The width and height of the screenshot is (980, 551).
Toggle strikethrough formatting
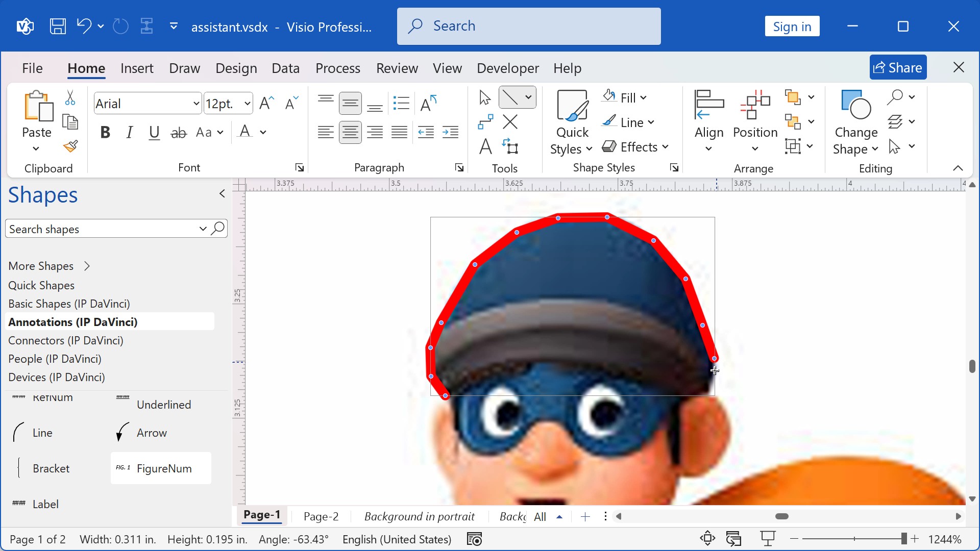178,132
